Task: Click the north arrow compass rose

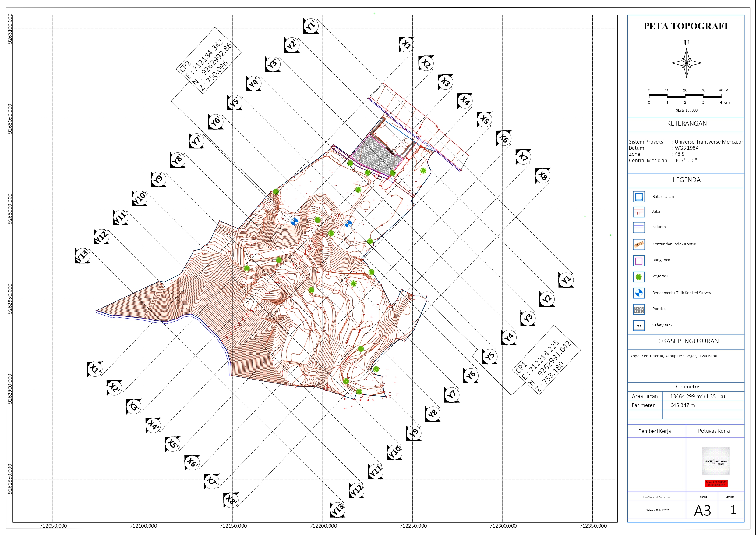Action: 686,62
